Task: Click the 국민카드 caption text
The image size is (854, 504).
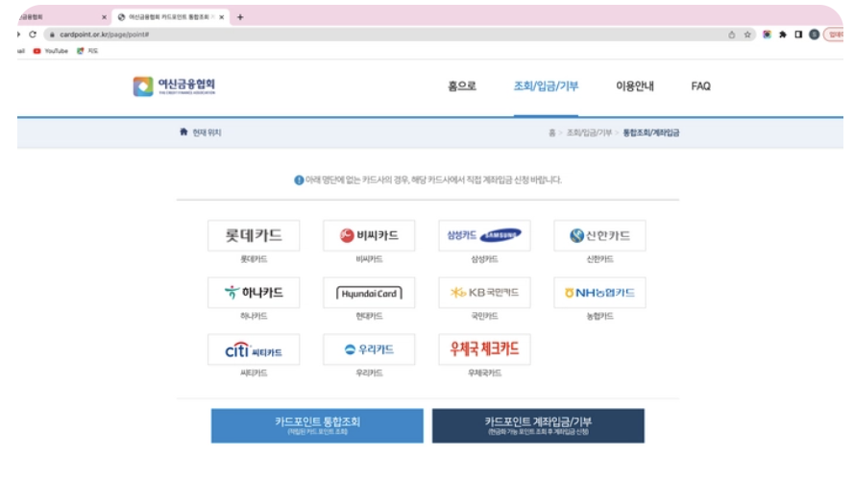Action: [x=484, y=316]
